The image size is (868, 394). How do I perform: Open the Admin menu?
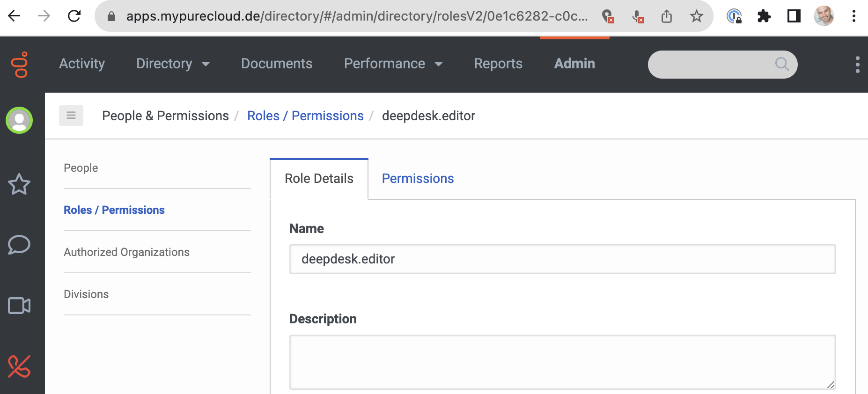tap(574, 64)
